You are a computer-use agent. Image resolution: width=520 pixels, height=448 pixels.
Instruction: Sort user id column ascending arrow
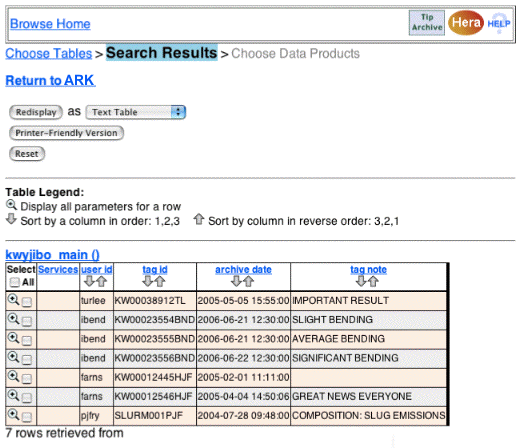click(90, 281)
